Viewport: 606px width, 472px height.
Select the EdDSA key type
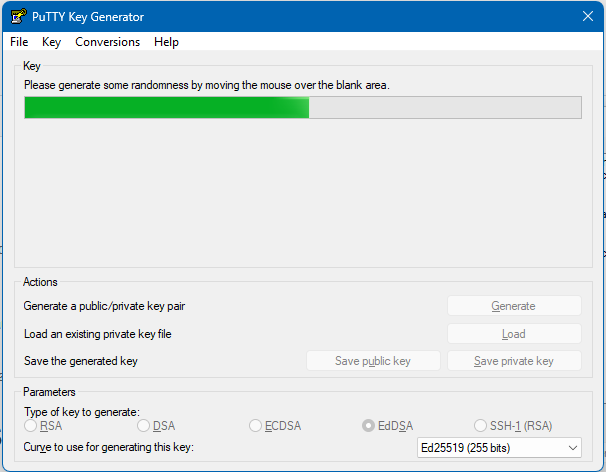(x=388, y=426)
